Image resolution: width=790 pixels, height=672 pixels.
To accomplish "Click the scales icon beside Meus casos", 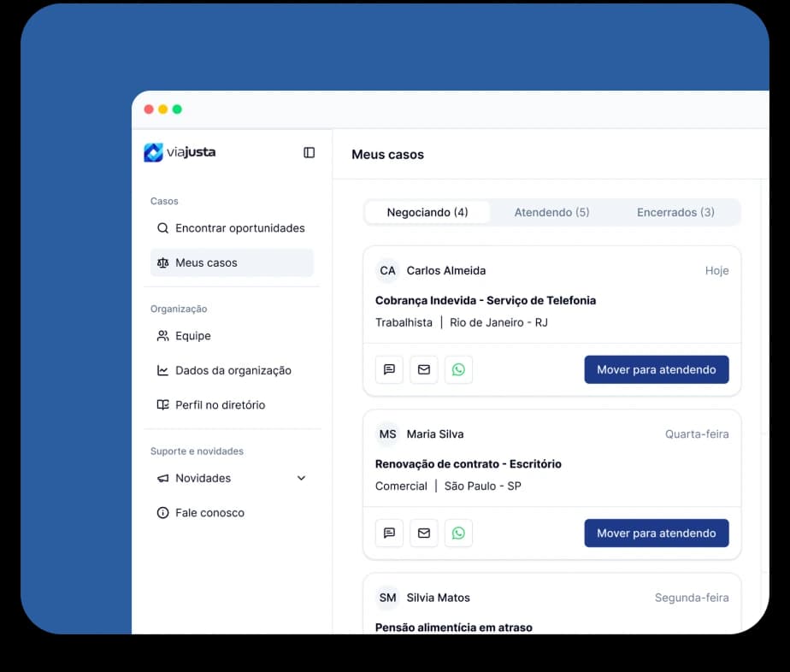I will 162,262.
